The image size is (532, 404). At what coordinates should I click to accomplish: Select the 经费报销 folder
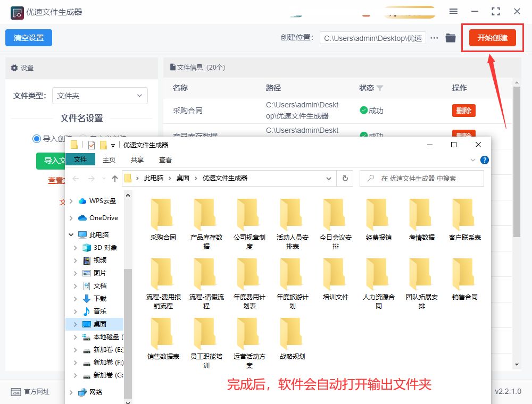[x=379, y=220]
